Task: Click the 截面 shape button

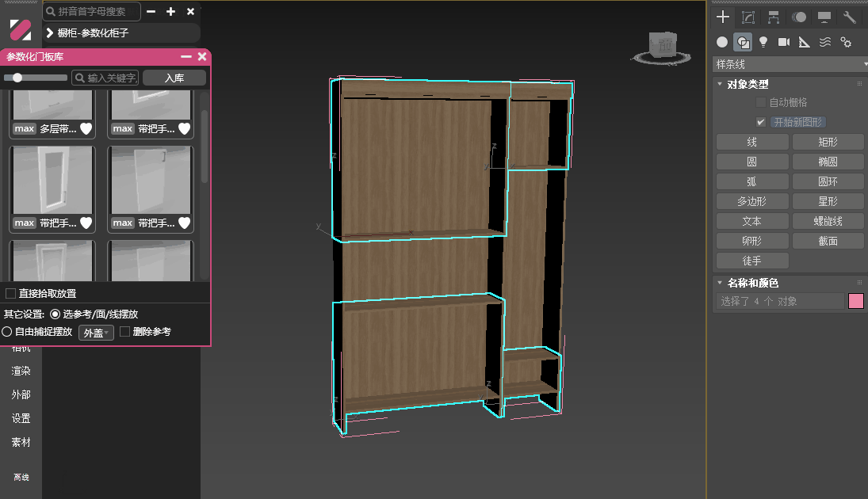Action: coord(828,242)
